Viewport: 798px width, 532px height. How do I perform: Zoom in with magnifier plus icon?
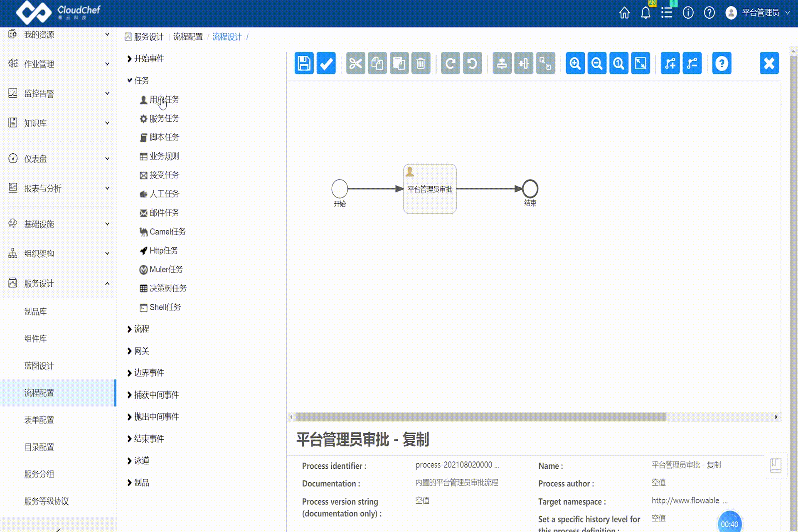coord(575,64)
